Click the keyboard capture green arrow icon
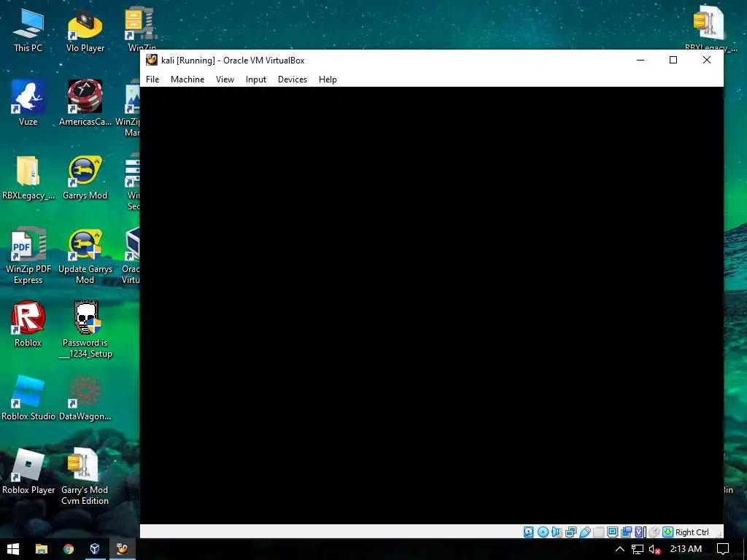The height and width of the screenshot is (560, 747). pos(668,532)
